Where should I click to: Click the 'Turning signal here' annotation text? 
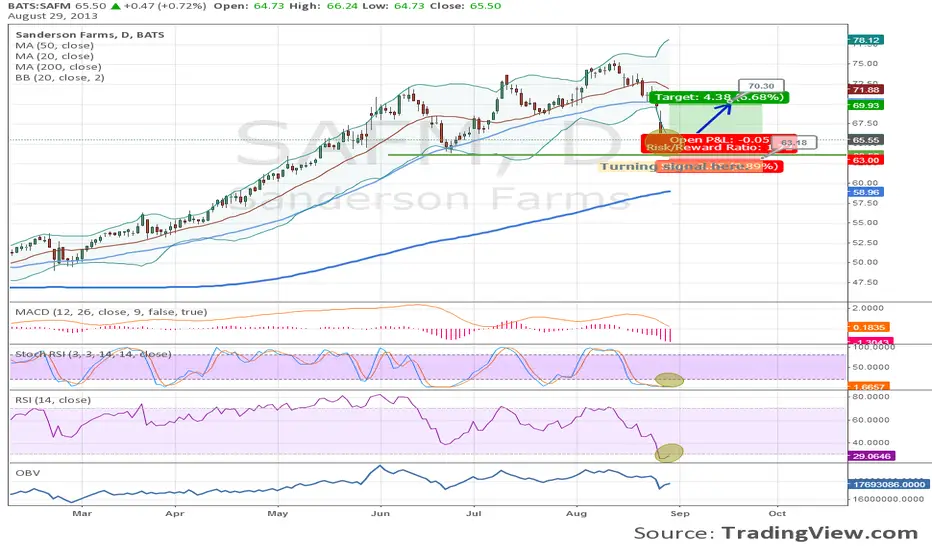point(673,166)
